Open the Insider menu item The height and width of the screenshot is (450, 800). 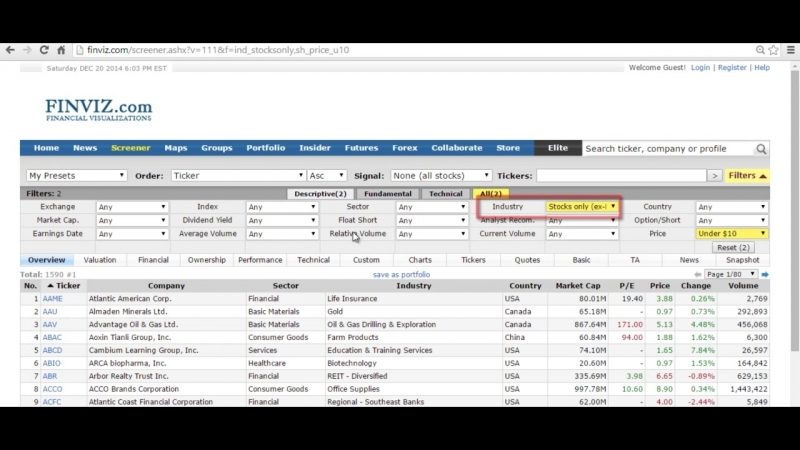coord(315,148)
